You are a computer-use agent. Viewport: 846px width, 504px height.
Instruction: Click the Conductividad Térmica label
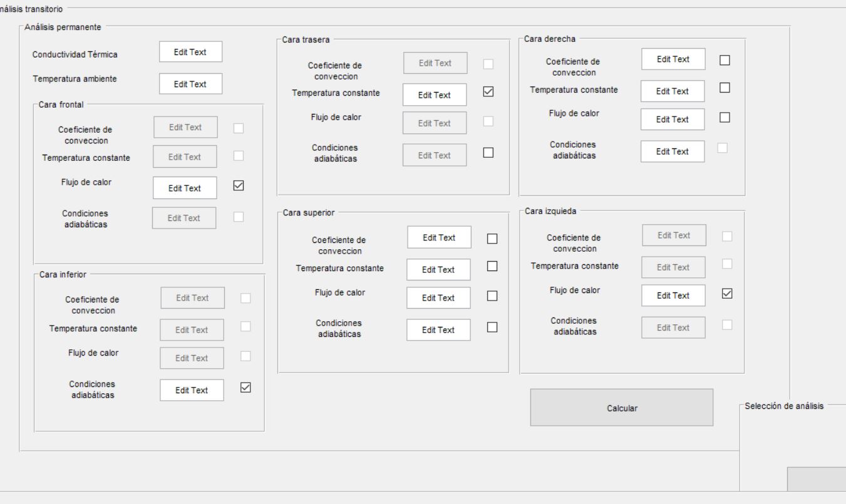pyautogui.click(x=75, y=54)
